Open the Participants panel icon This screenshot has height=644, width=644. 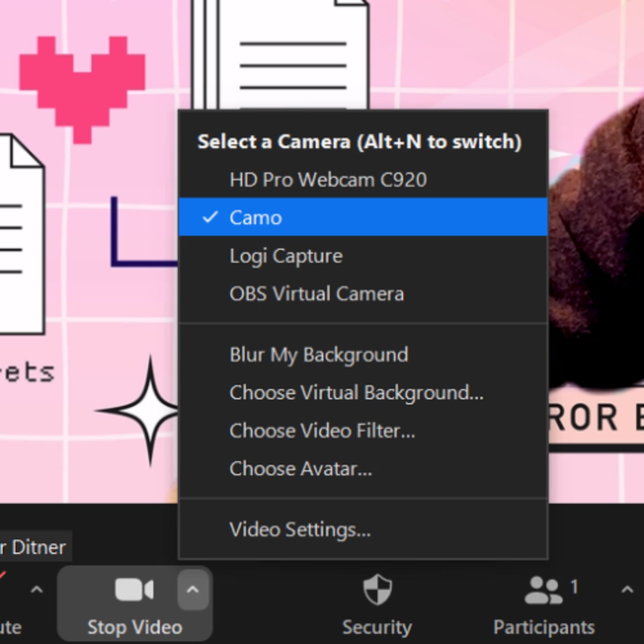pos(543,590)
